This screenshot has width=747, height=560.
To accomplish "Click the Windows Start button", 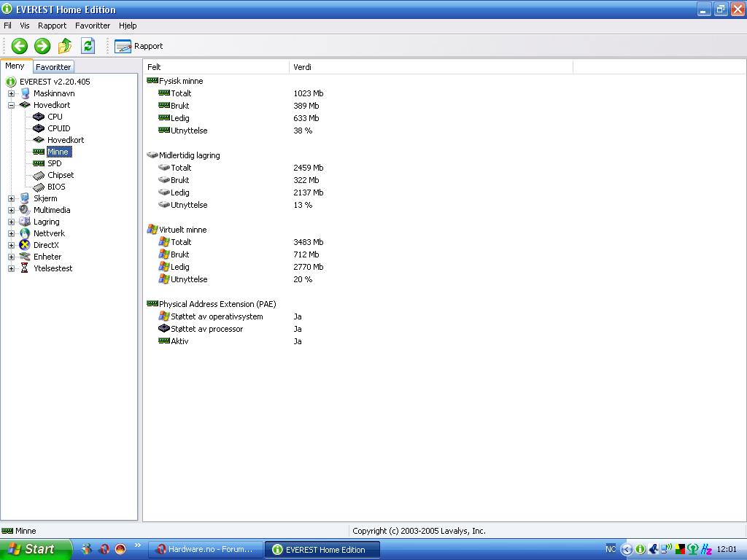I will (36, 550).
